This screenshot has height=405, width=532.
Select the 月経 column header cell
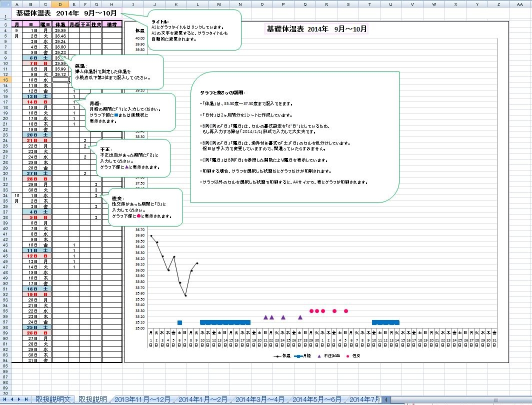[74, 25]
